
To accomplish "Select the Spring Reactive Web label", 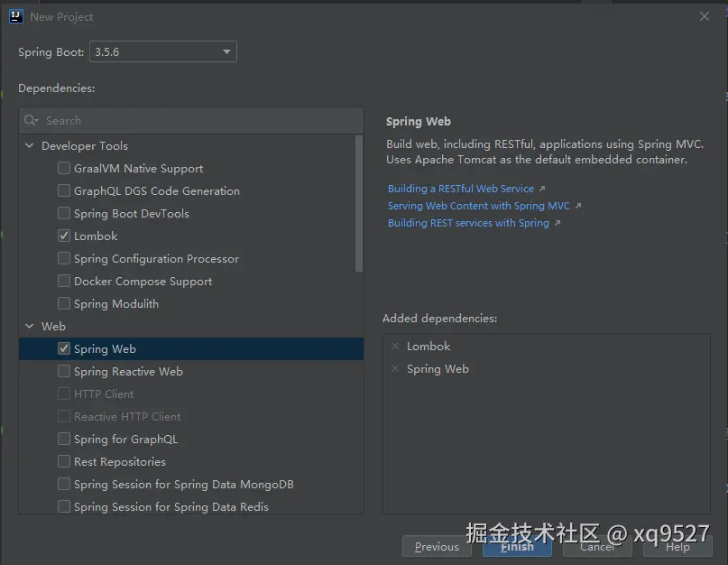I will pos(129,372).
